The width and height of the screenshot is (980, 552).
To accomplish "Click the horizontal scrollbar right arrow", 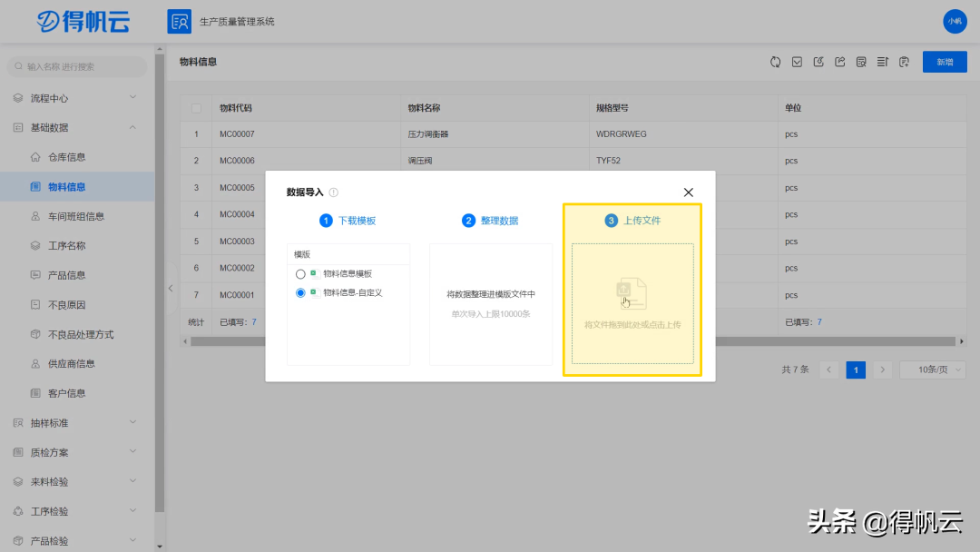I will pyautogui.click(x=961, y=341).
